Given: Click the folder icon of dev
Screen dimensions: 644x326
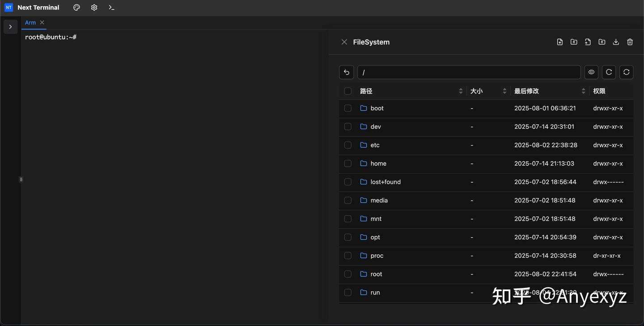Looking at the screenshot, I should click(x=364, y=127).
